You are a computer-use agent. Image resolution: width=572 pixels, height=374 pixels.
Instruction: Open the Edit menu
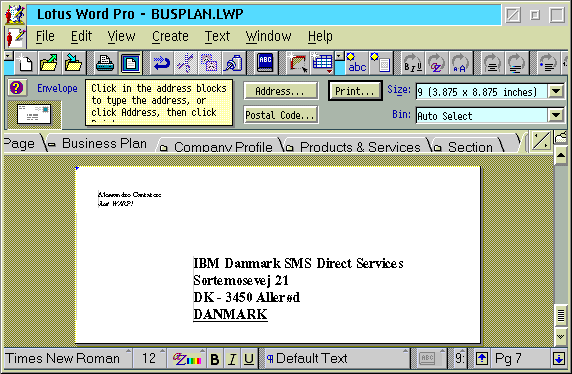81,36
